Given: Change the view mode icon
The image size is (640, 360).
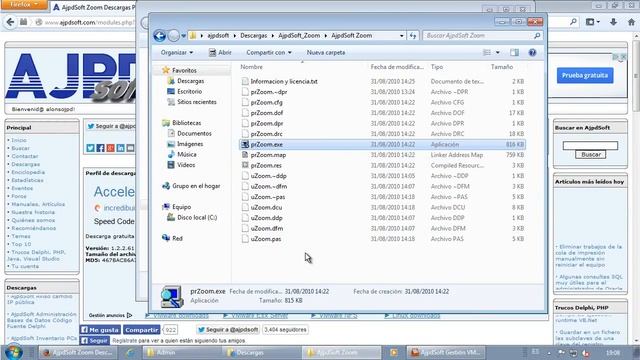Looking at the screenshot, I should pos(487,53).
